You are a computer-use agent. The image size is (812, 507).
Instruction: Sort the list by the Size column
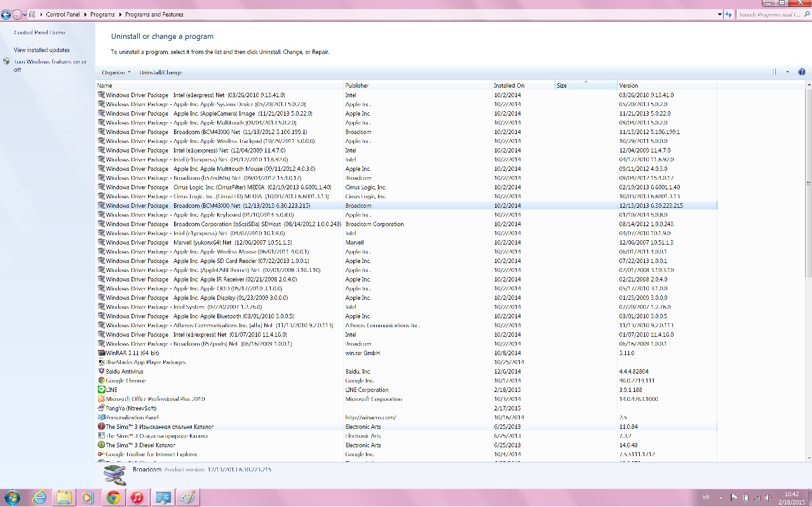(586, 85)
